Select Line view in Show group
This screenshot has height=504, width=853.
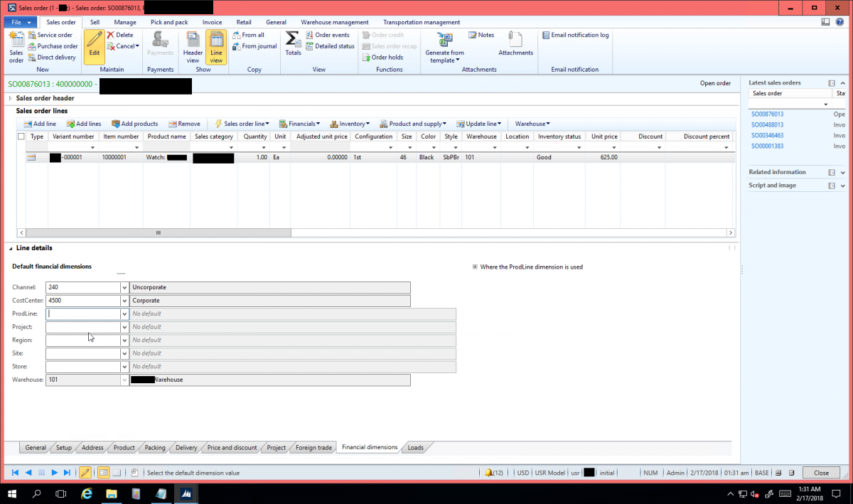[216, 47]
